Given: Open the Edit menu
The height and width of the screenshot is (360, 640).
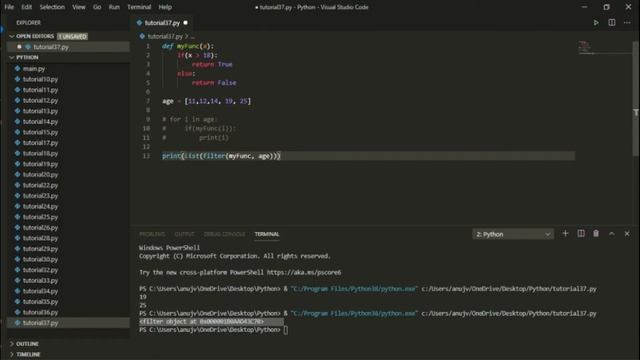Looking at the screenshot, I should point(27,7).
